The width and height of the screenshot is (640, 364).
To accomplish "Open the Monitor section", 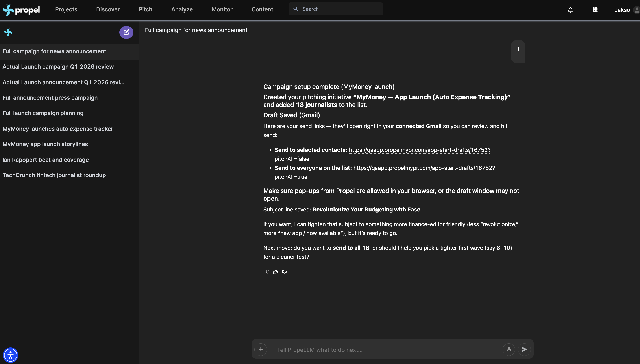I will [222, 9].
